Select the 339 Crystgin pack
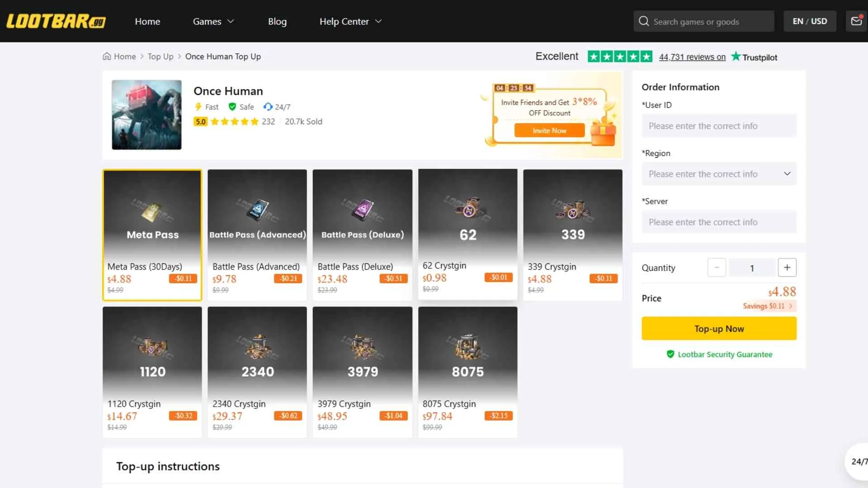 pyautogui.click(x=573, y=235)
